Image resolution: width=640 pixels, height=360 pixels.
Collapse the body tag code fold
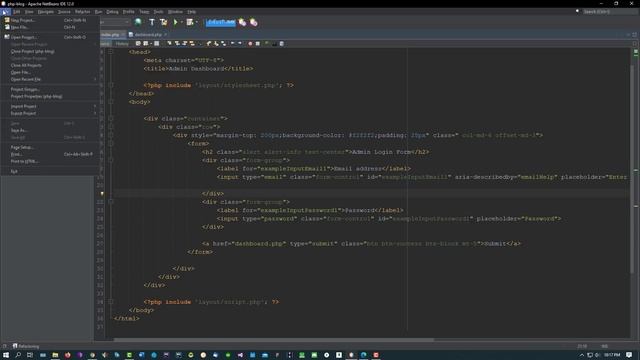[111, 102]
